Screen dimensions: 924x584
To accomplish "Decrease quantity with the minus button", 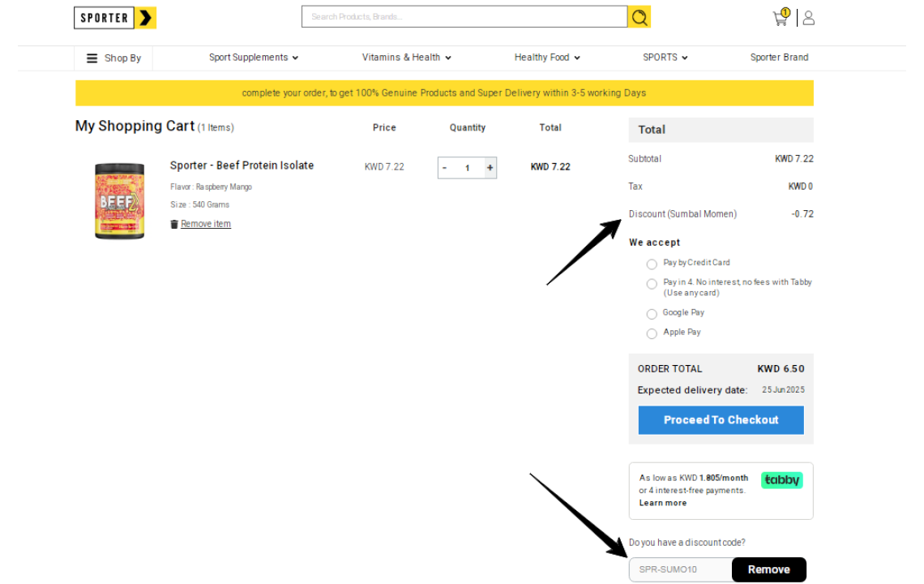I will click(x=444, y=168).
